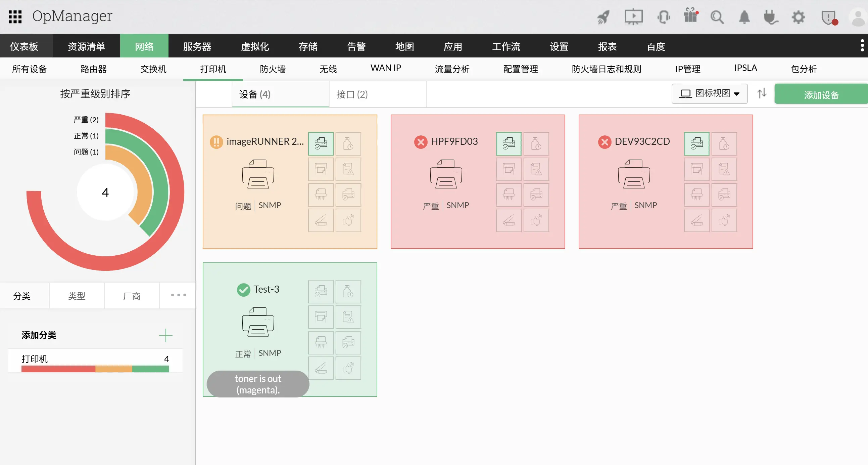Click the plus icon next to 添加分类

(165, 335)
